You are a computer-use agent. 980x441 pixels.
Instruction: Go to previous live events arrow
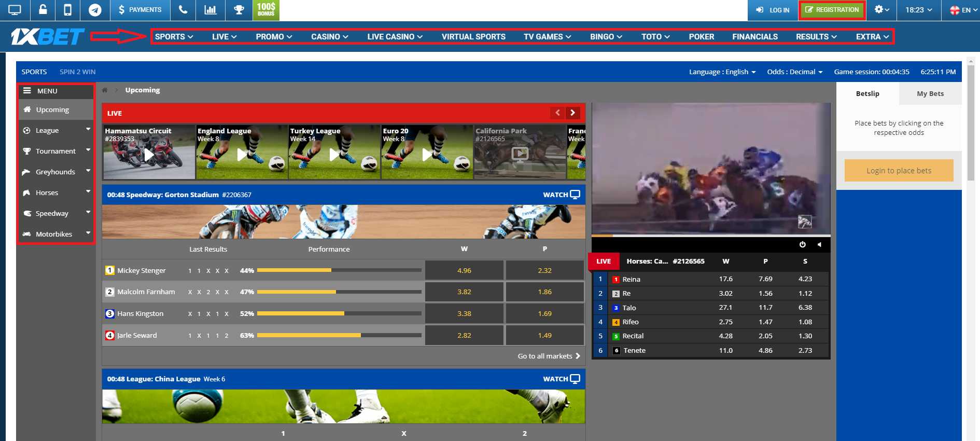tap(557, 113)
